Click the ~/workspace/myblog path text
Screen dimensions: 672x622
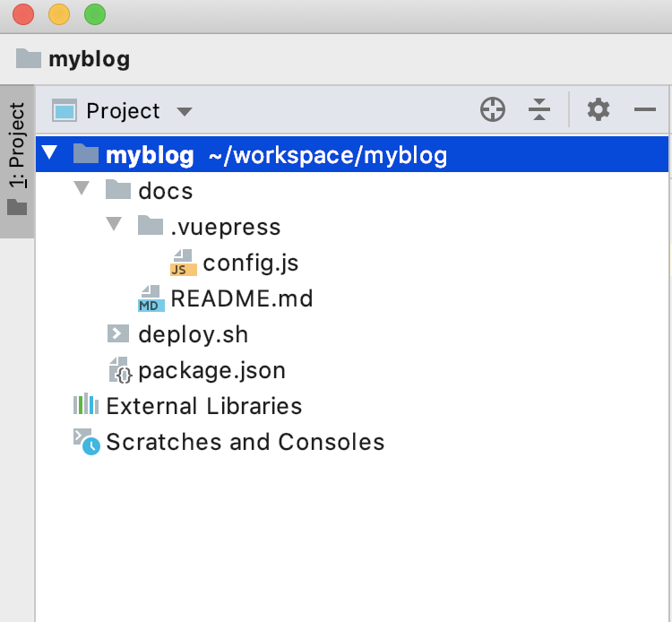328,155
